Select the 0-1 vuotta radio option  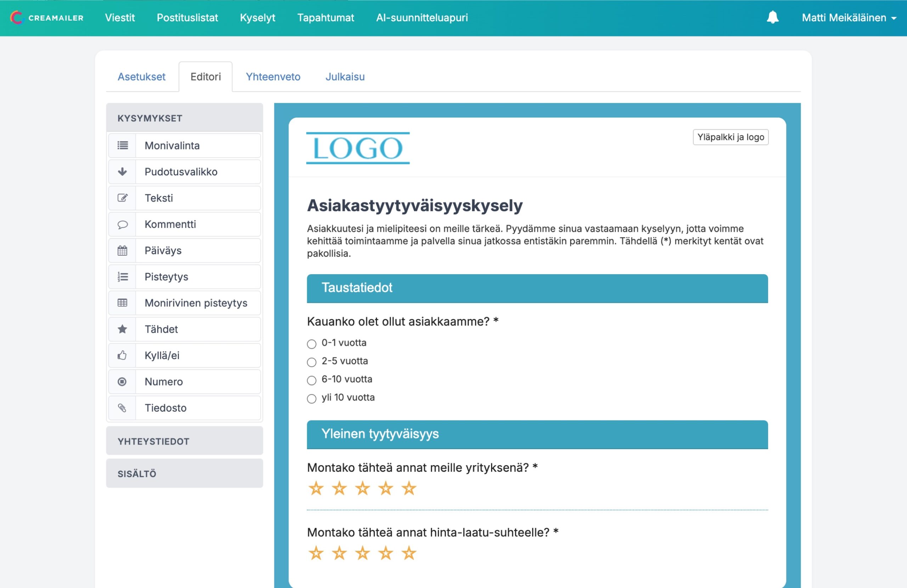(x=311, y=344)
